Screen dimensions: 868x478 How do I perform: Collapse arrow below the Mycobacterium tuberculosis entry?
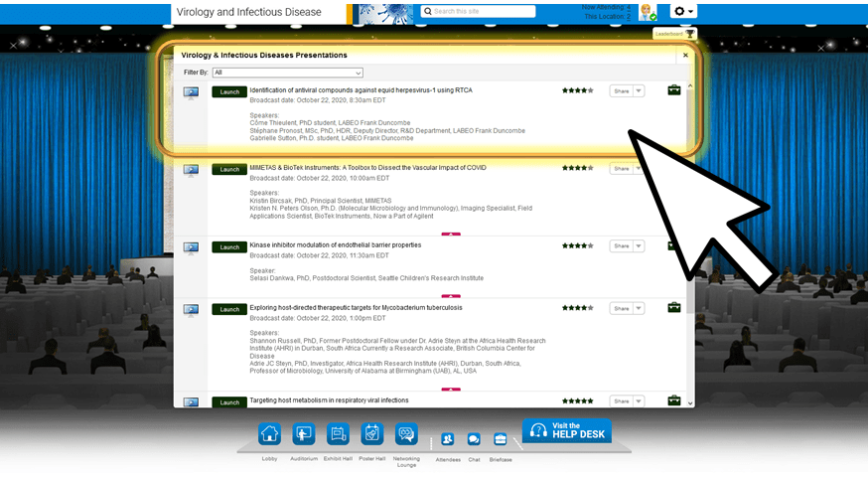point(451,390)
